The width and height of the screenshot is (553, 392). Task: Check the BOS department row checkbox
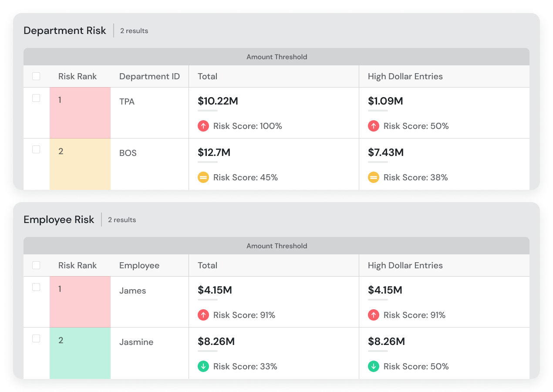coord(36,149)
